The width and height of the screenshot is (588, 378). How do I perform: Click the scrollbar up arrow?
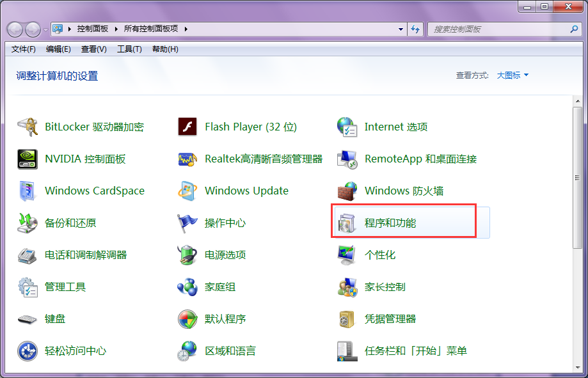point(578,100)
